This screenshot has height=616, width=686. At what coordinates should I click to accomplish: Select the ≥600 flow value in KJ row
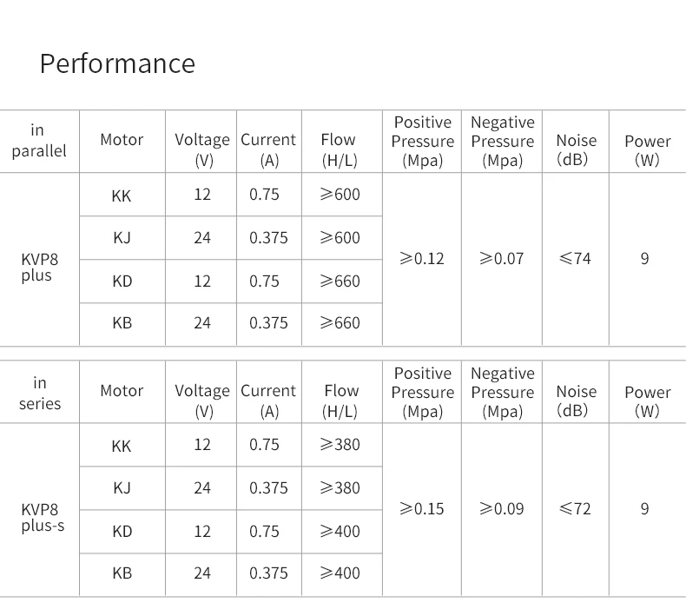[x=339, y=237]
